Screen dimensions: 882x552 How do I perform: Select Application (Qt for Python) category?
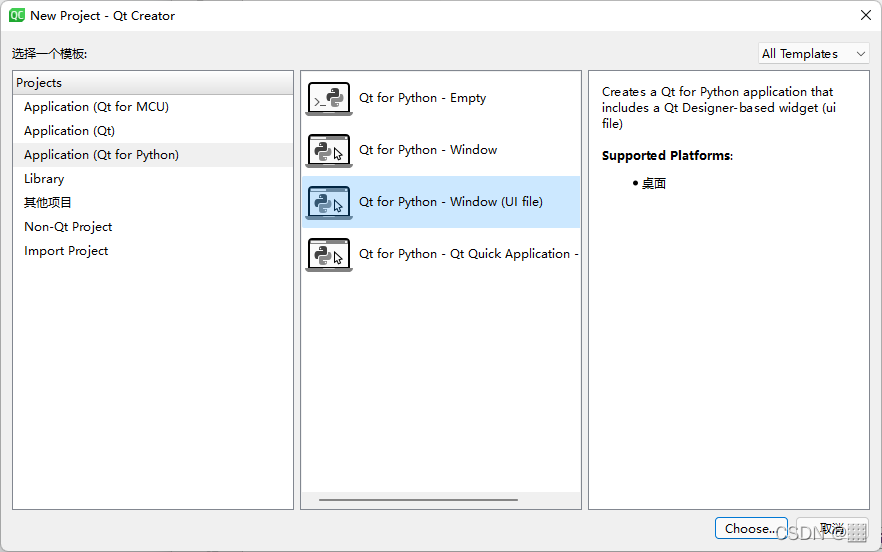pos(152,155)
